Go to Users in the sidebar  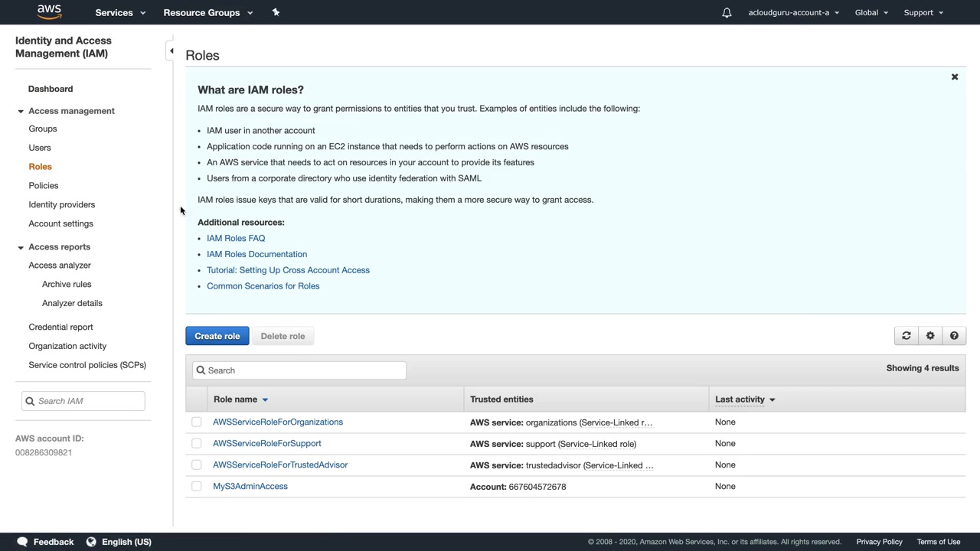[40, 148]
